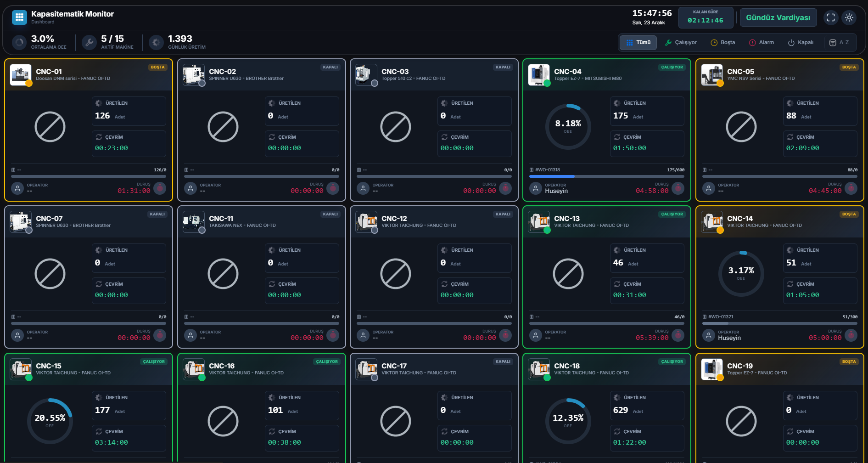Click the fullscreen icon in the header
The image size is (868, 463).
[x=831, y=17]
